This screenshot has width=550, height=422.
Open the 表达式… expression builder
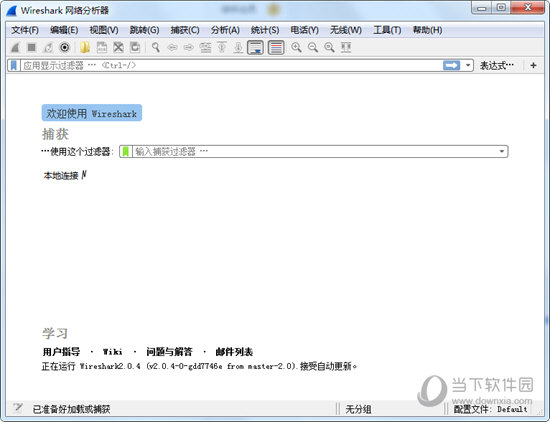tap(497, 65)
